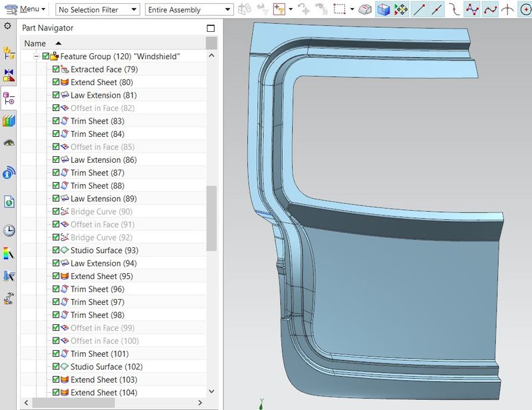The width and height of the screenshot is (532, 410).
Task: Select the Fit Curve tool
Action: pyautogui.click(x=491, y=9)
